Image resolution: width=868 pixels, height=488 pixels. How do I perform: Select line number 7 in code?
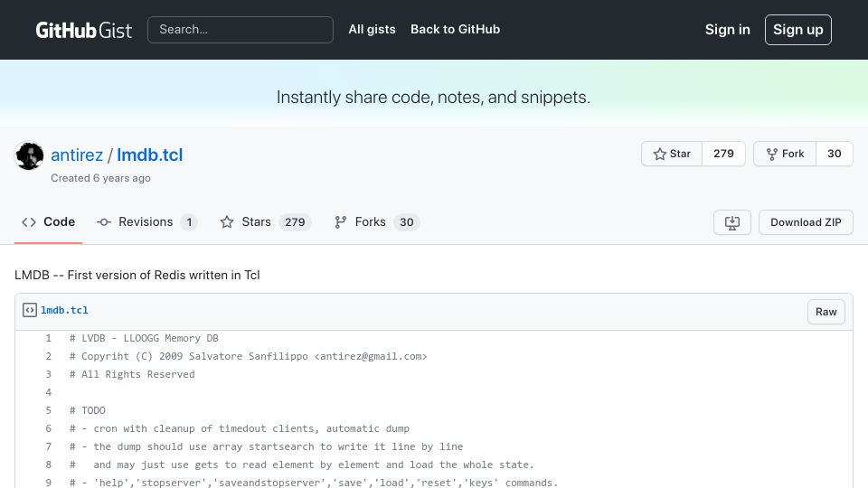[48, 446]
